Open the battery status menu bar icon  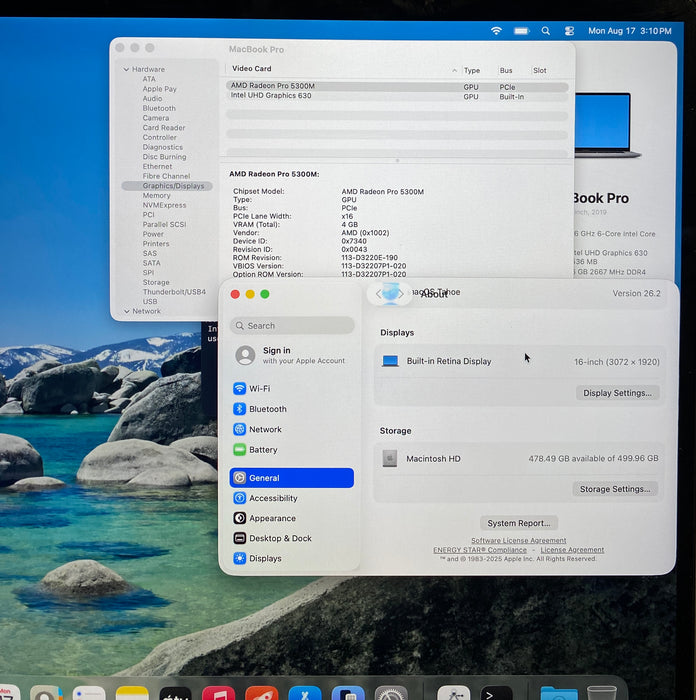pos(521,31)
